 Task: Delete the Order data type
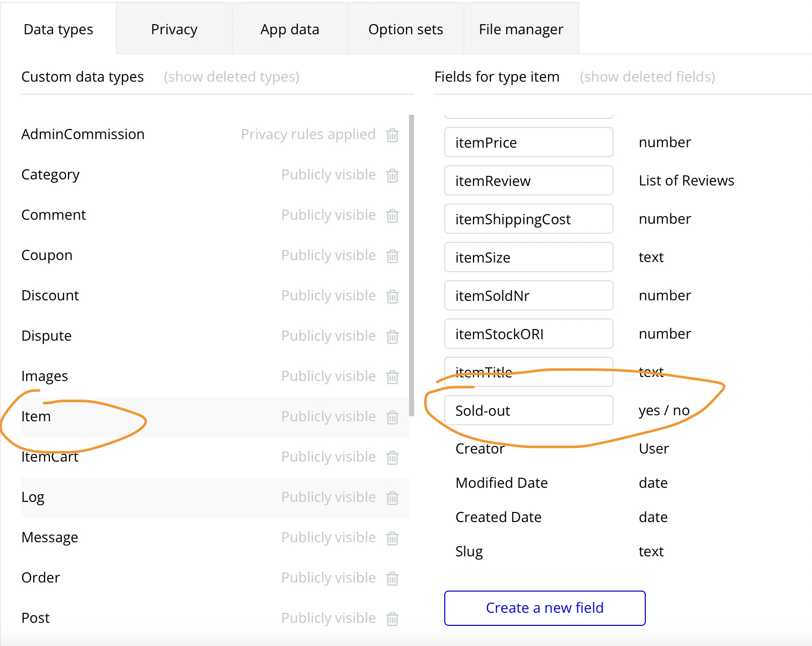(x=392, y=578)
